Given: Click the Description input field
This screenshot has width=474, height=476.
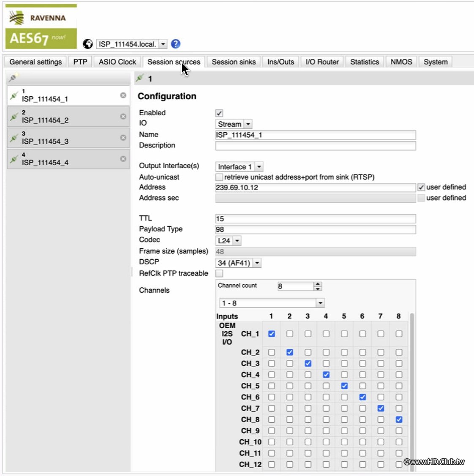Looking at the screenshot, I should click(x=316, y=146).
